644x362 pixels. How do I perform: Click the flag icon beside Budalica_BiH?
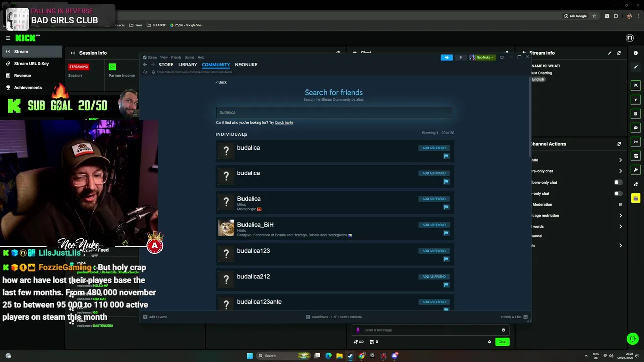(446, 233)
